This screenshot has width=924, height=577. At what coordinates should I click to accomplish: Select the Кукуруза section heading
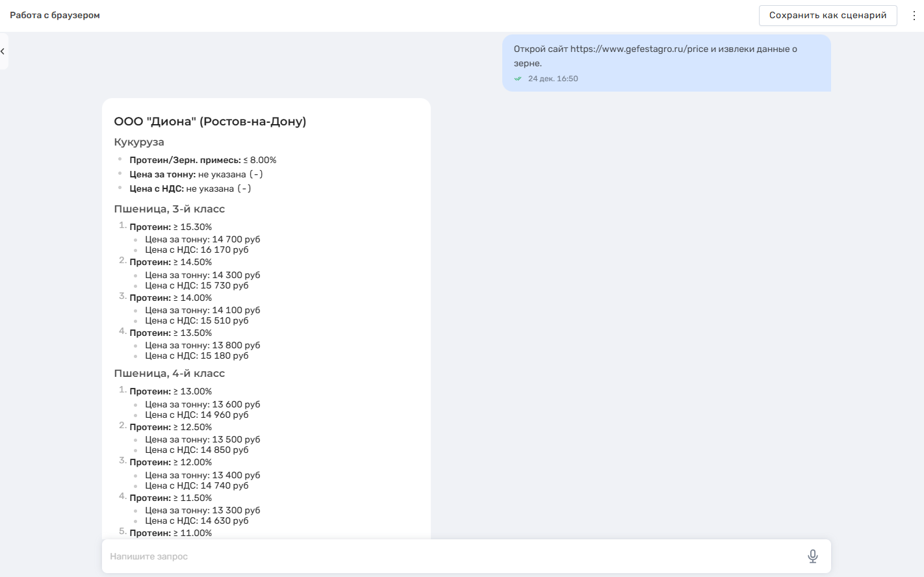coord(139,142)
